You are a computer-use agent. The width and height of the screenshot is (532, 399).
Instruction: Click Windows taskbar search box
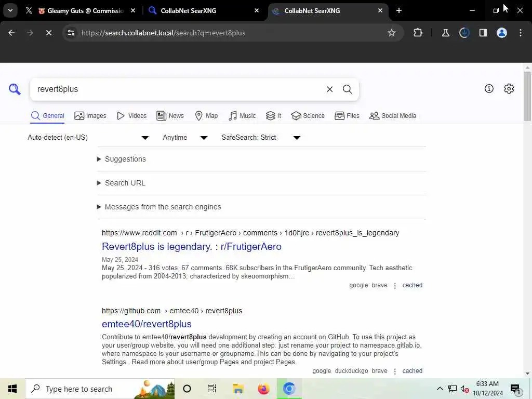(x=100, y=389)
